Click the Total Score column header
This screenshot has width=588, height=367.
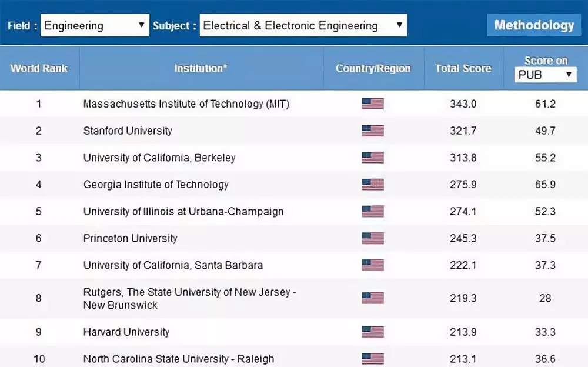[463, 68]
